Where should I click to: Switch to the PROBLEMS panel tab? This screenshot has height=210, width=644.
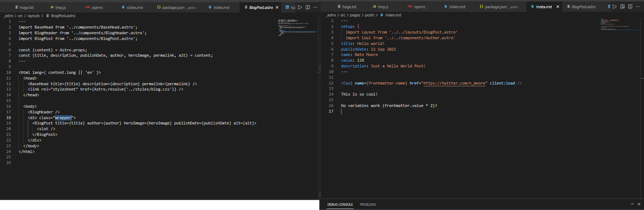coord(368,205)
